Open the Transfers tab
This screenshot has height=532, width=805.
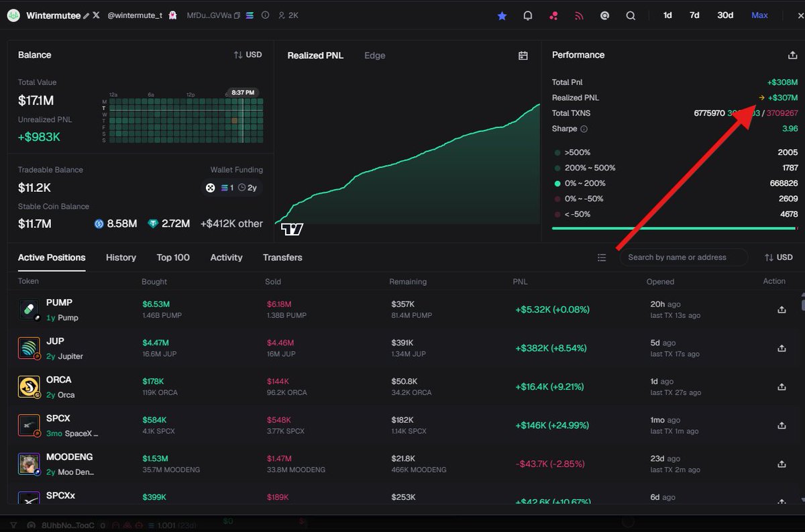pos(282,258)
